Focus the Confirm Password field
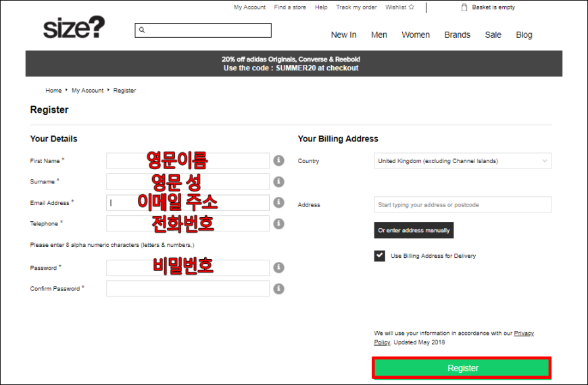Image resolution: width=588 pixels, height=385 pixels. coord(187,288)
